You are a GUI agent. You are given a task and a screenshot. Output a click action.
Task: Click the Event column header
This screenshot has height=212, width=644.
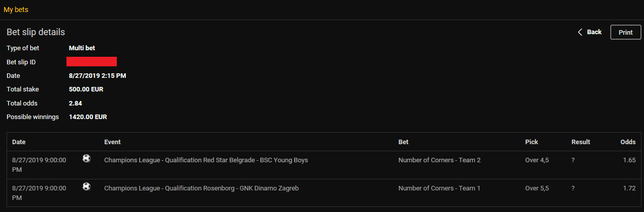point(112,142)
